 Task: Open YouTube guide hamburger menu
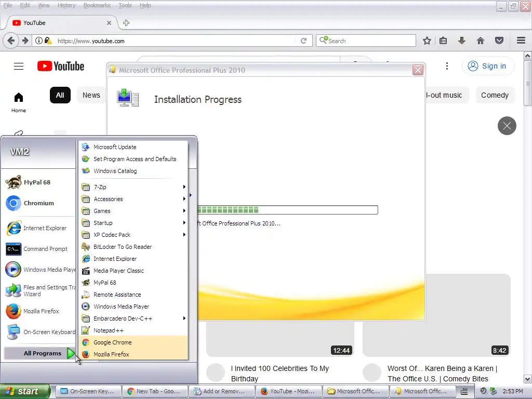19,66
